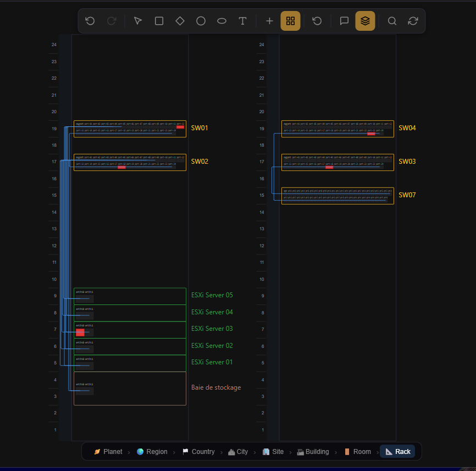The width and height of the screenshot is (476, 471).
Task: Click the redo arrow in toolbar
Action: pos(112,21)
